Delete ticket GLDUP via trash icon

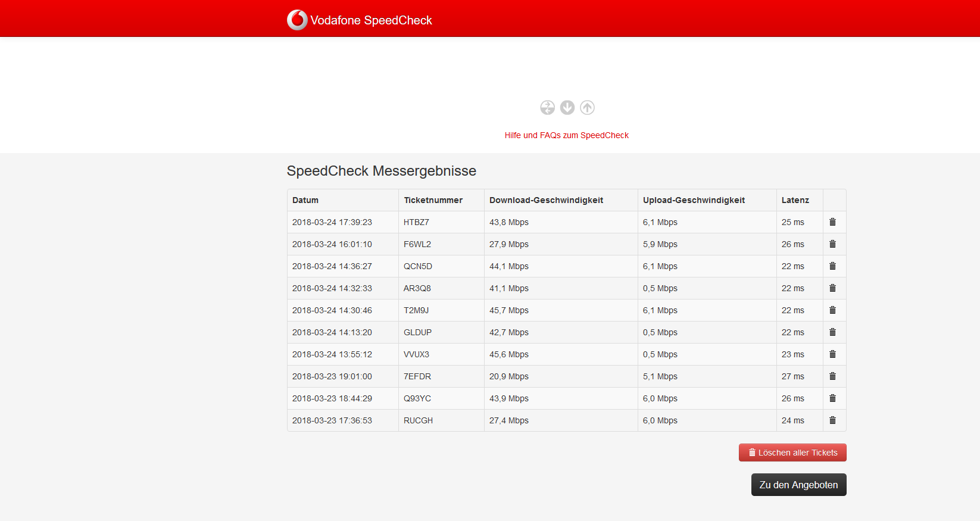[x=832, y=332]
